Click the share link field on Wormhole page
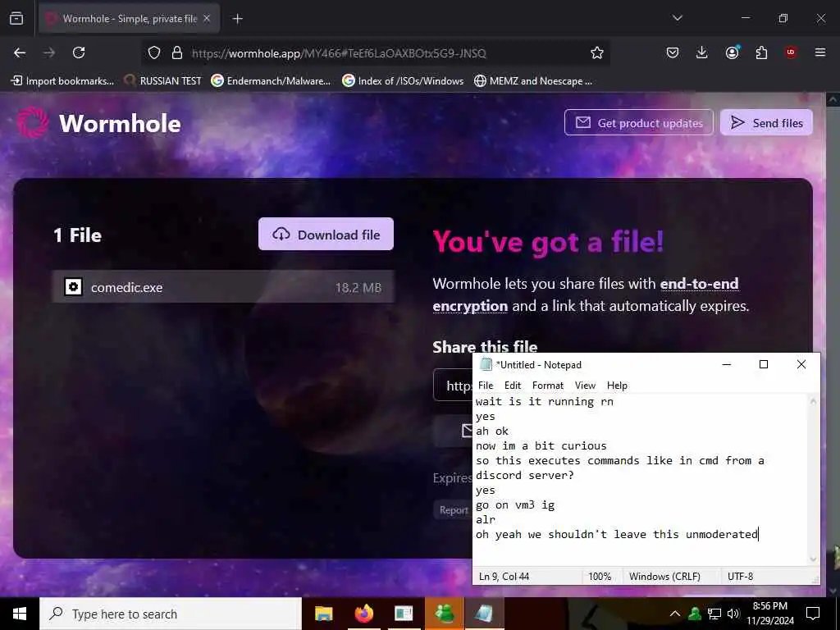 [453, 386]
